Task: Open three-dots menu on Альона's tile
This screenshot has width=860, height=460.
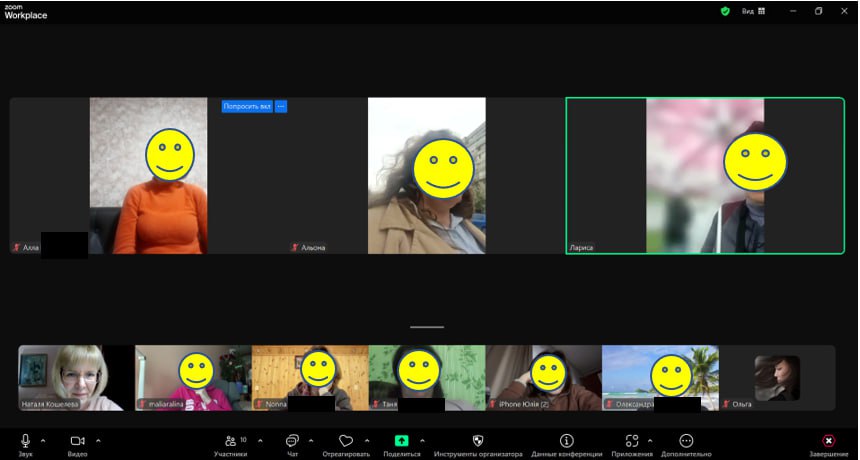Action: pos(281,106)
